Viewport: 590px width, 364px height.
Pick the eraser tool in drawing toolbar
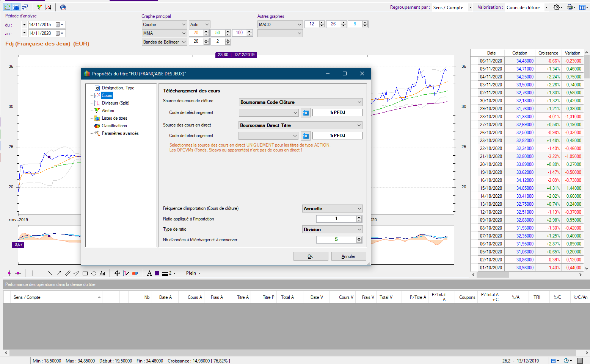[x=135, y=273]
